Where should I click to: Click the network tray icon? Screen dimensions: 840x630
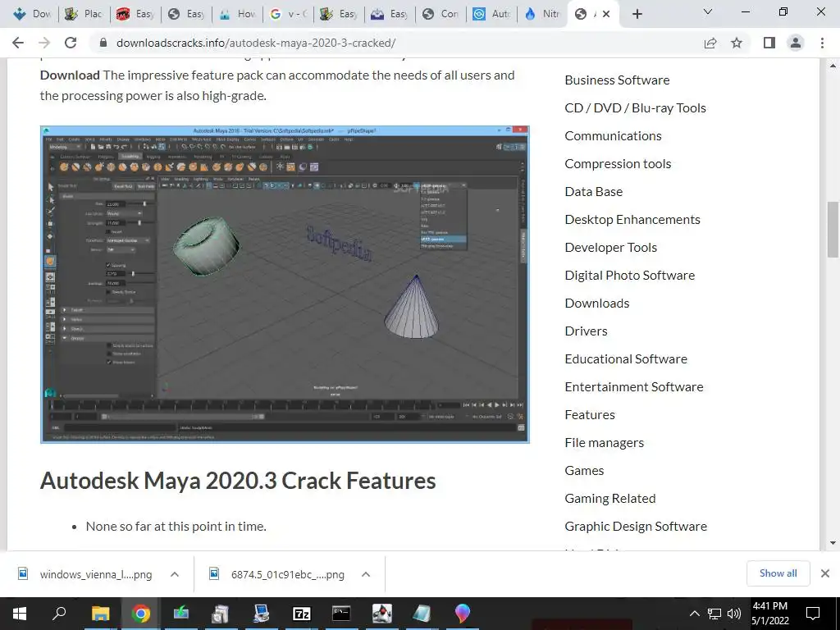714,614
